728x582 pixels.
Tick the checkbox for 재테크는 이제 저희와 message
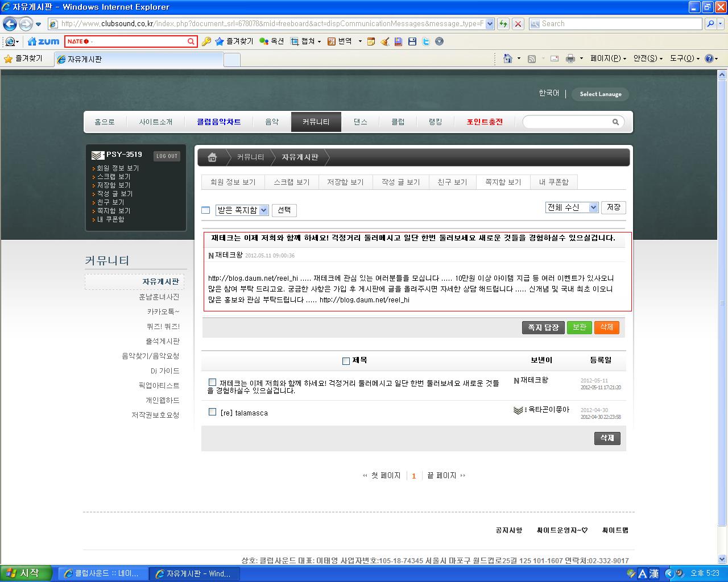[212, 383]
